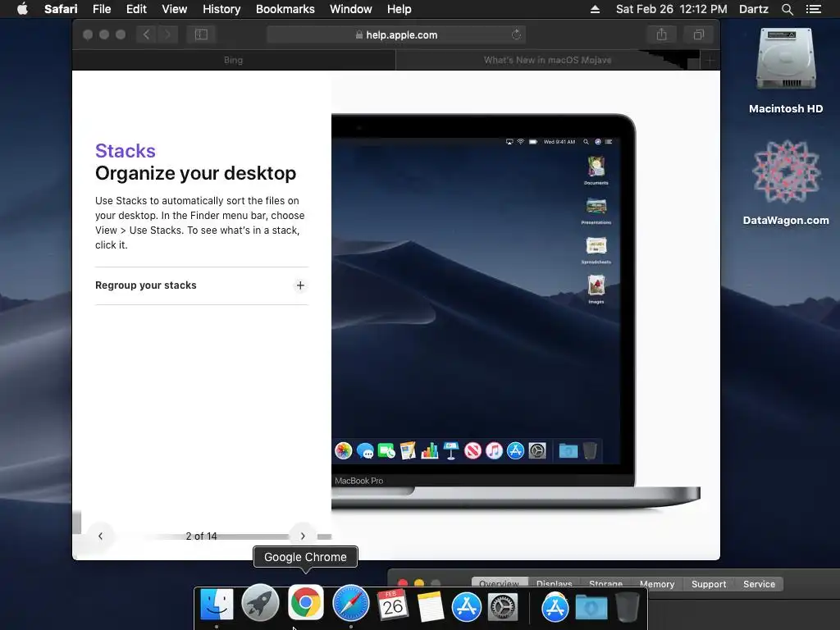This screenshot has height=630, width=840.
Task: Open the View menu
Action: pyautogui.click(x=175, y=9)
